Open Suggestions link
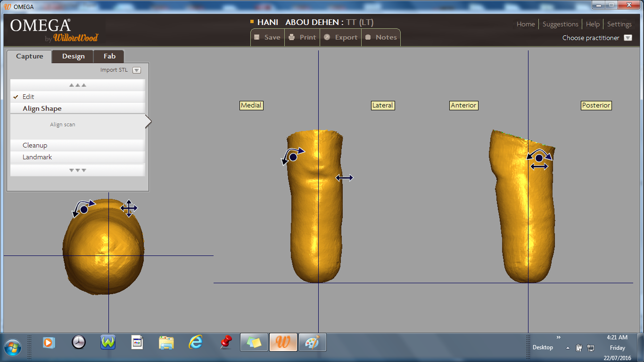The image size is (644, 362). pos(560,24)
